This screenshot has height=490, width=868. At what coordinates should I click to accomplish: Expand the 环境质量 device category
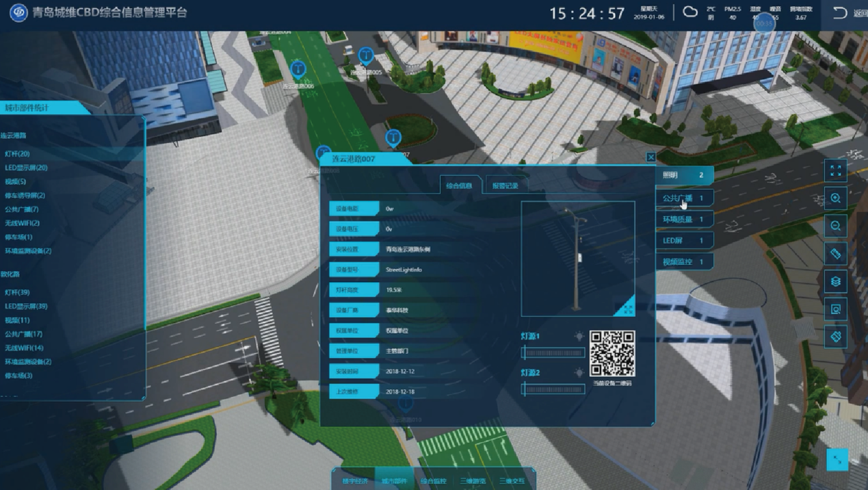683,219
